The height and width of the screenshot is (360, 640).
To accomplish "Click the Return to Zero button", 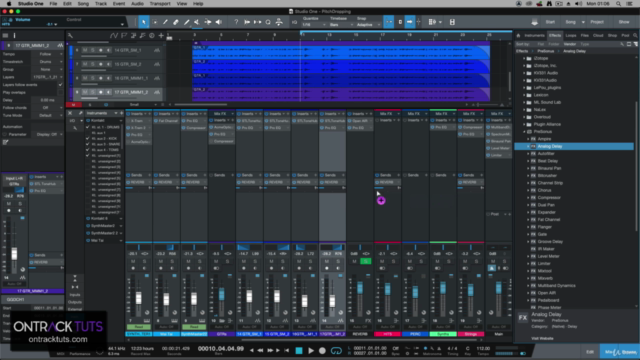I will pyautogui.click(x=287, y=351).
